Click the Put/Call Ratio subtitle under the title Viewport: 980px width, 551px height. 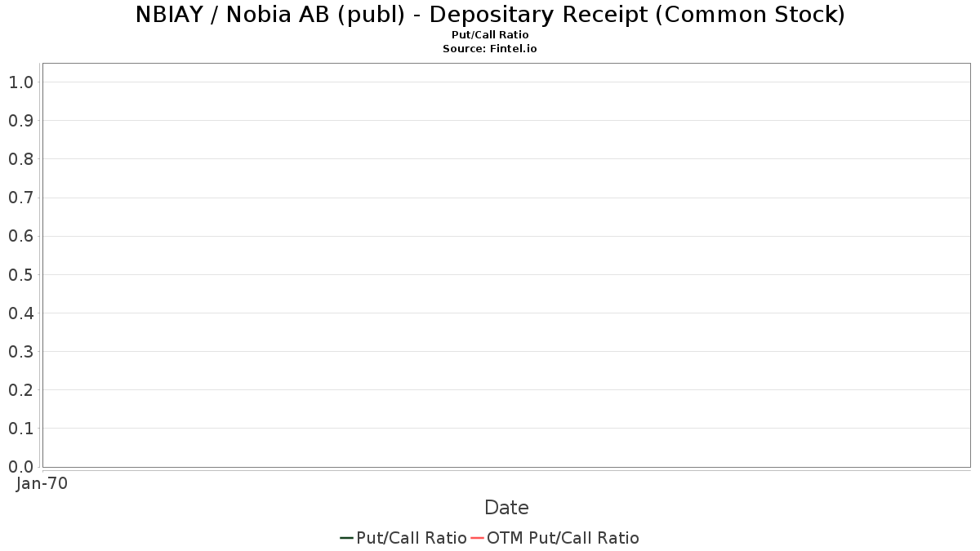[x=490, y=35]
